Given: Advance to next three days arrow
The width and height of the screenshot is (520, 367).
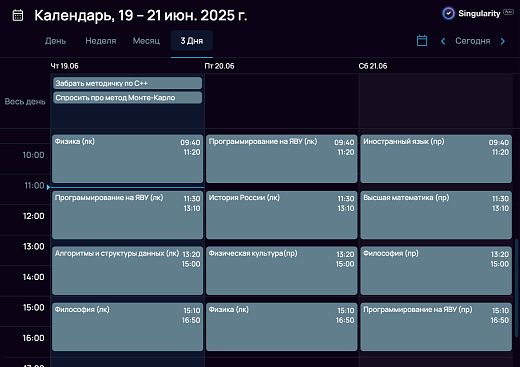Looking at the screenshot, I should pos(503,41).
